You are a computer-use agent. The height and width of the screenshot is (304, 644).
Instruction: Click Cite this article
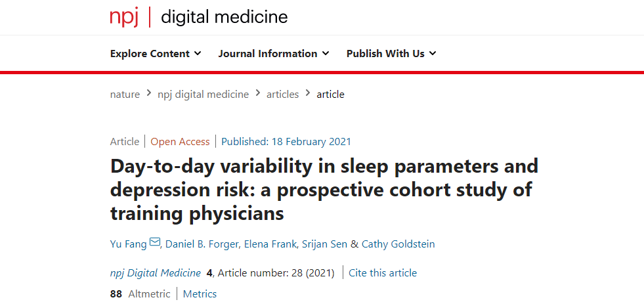[383, 272]
